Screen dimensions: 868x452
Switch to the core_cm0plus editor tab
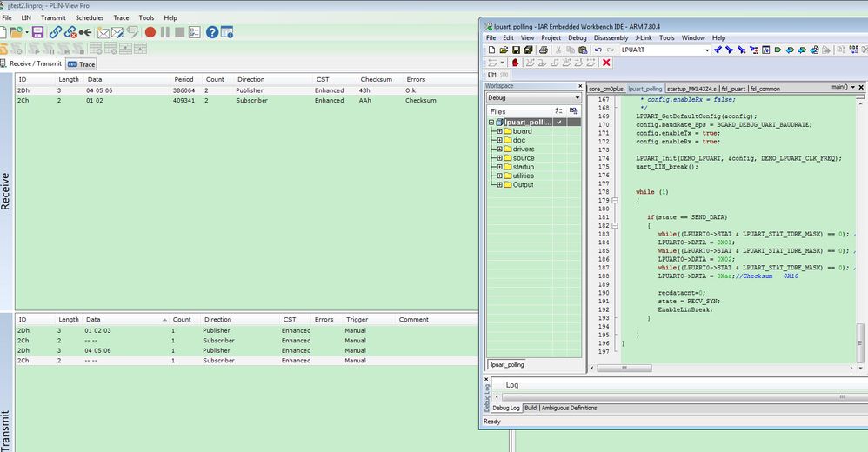pos(605,89)
